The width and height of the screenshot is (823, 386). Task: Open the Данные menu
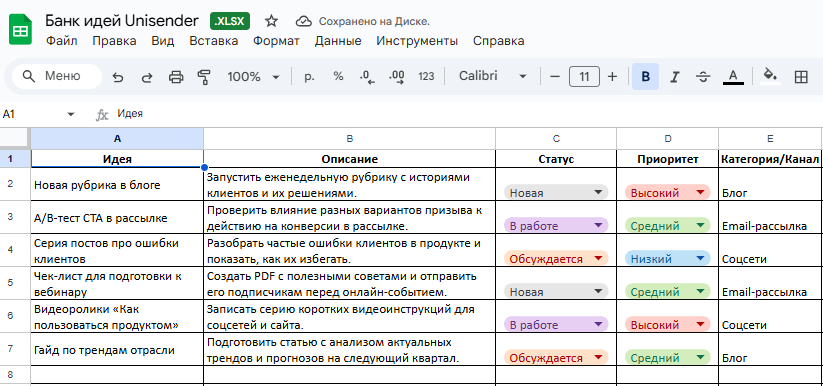tap(338, 41)
